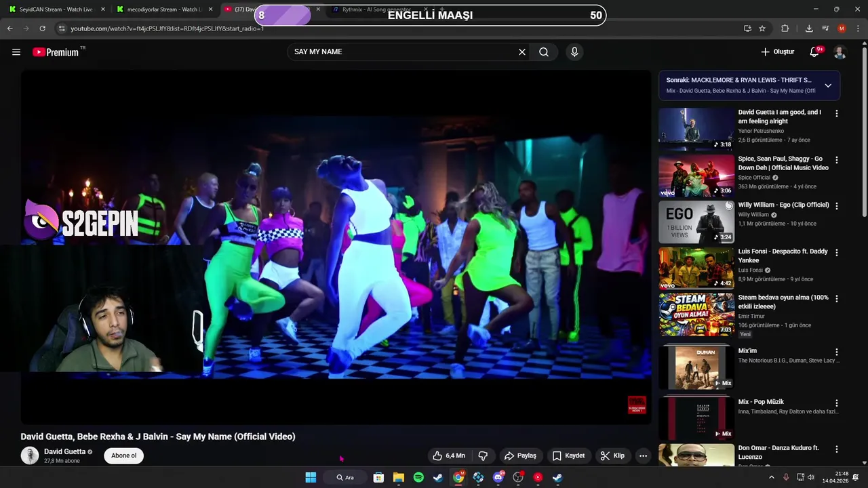Play the Go Down Deh video thumbnail

tap(696, 176)
